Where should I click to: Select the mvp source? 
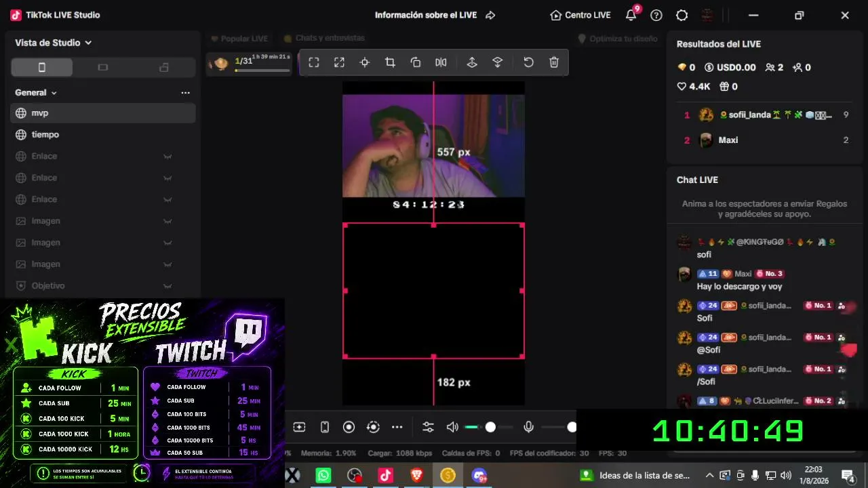point(103,113)
